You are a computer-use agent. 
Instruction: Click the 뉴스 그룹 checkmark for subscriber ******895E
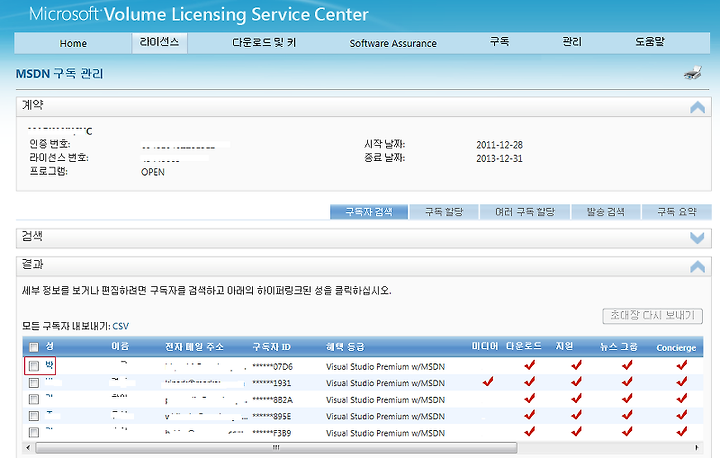point(627,414)
